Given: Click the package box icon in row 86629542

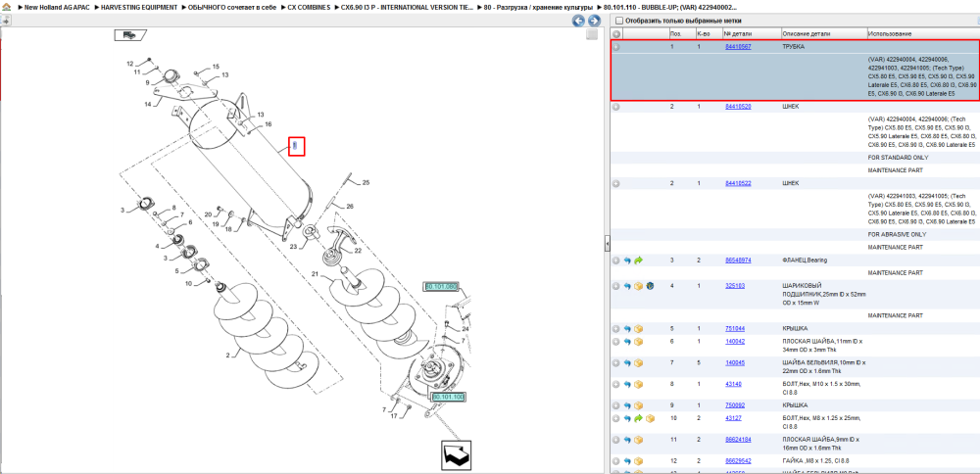Looking at the screenshot, I should pos(638,461).
